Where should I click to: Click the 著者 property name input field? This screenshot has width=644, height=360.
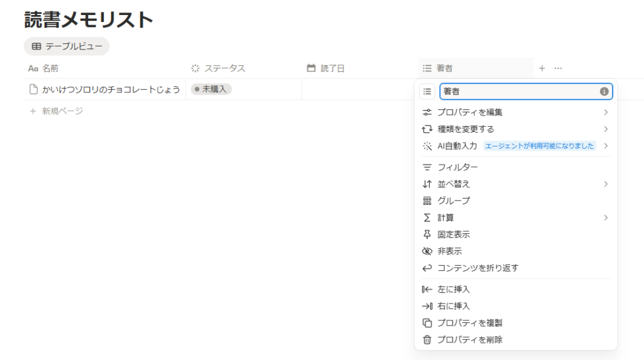(x=518, y=92)
